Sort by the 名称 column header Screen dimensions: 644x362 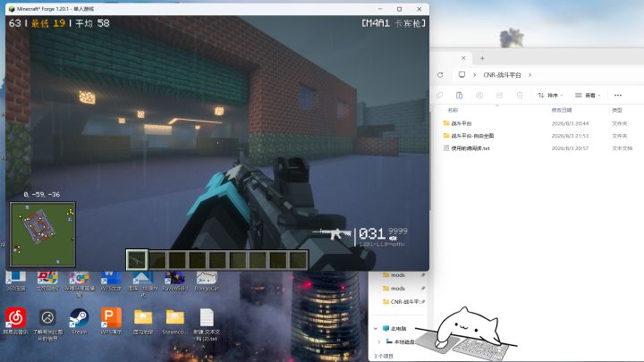[453, 110]
